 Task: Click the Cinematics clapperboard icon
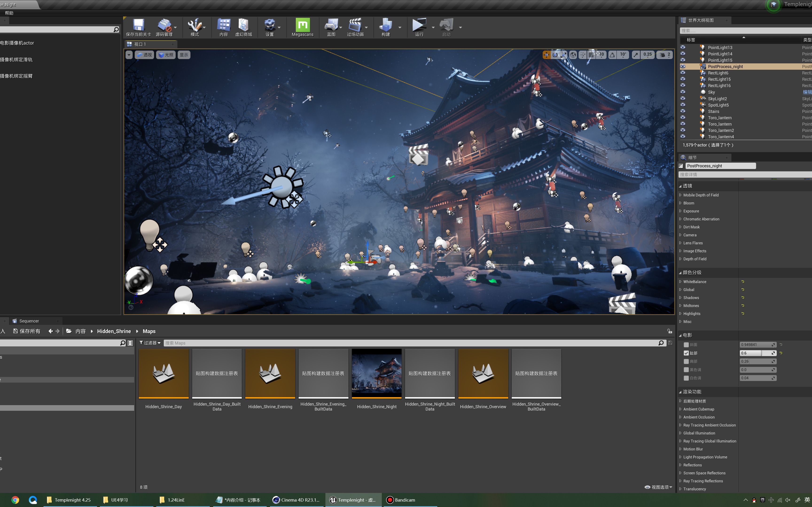click(x=355, y=26)
